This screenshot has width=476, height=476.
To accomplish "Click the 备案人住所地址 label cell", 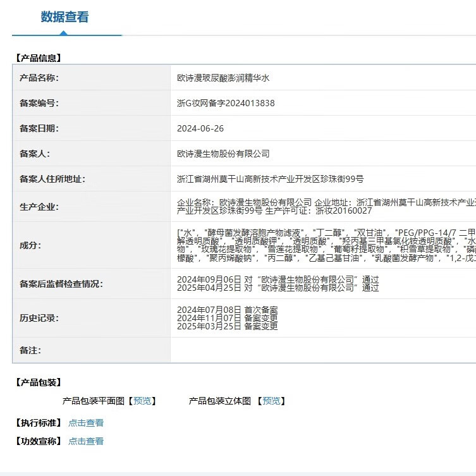I will coord(92,179).
